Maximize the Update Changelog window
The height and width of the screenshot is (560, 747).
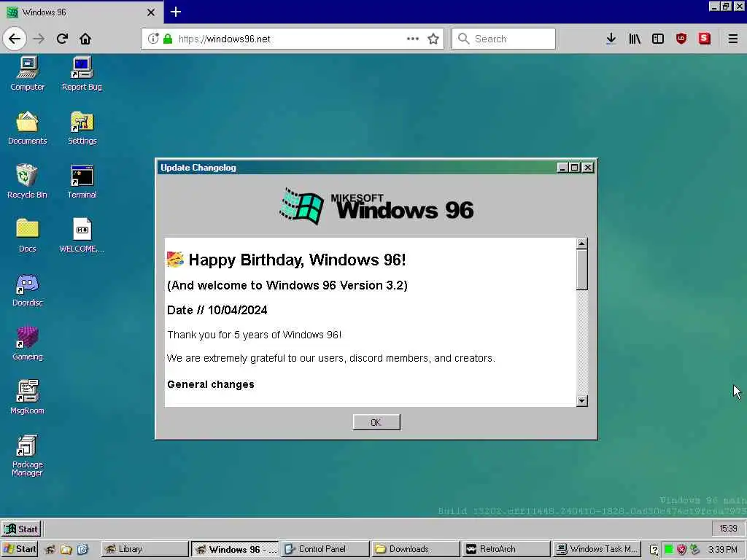point(575,168)
